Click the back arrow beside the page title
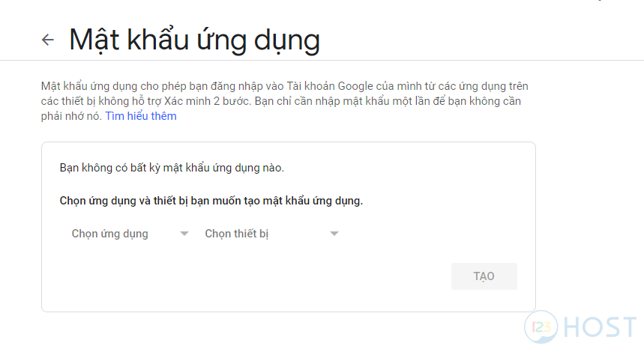This screenshot has width=644, height=355. pos(48,40)
